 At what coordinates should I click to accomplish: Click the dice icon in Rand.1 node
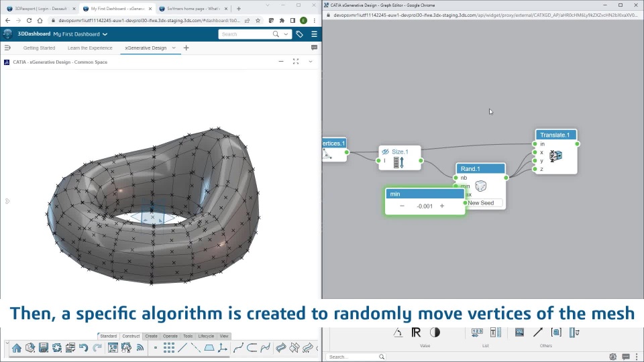coord(480,186)
